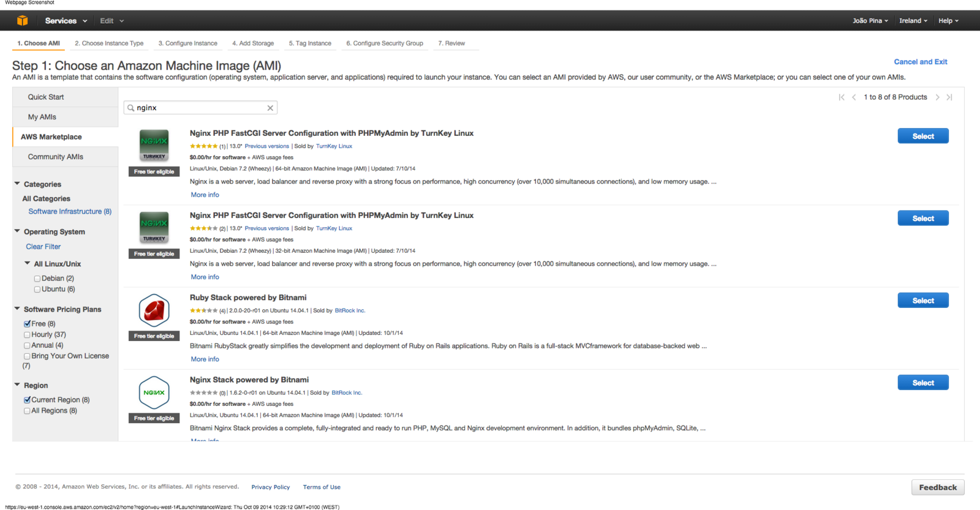Click Clear Filter under Operating System
Screen dimensions: 980x510
pyautogui.click(x=43, y=247)
